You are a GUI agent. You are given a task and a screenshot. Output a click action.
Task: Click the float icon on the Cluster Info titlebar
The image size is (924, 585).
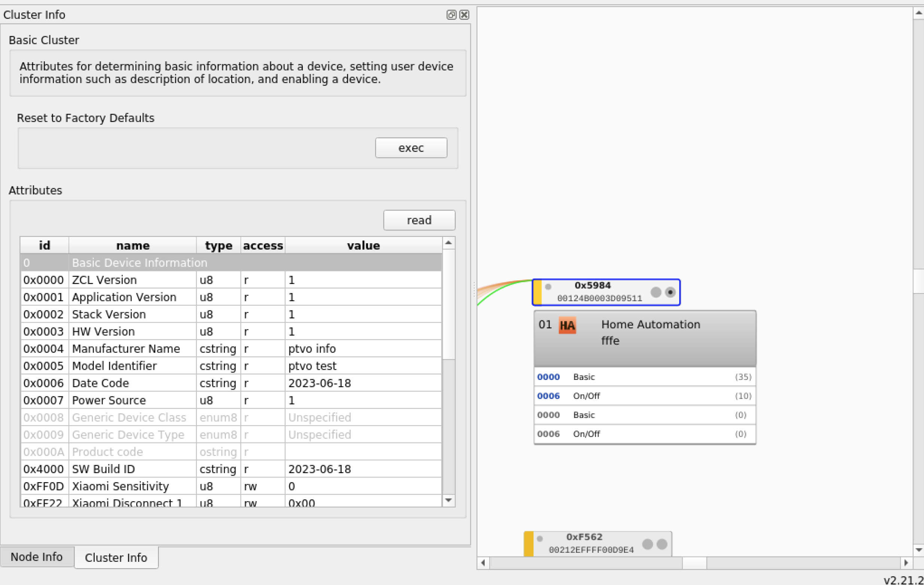(x=451, y=15)
